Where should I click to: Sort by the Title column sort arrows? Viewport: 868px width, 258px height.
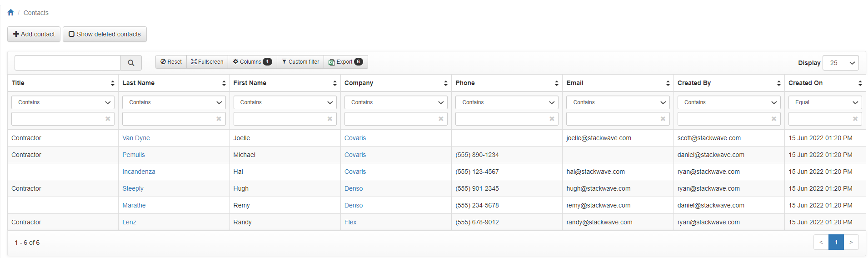coord(112,83)
